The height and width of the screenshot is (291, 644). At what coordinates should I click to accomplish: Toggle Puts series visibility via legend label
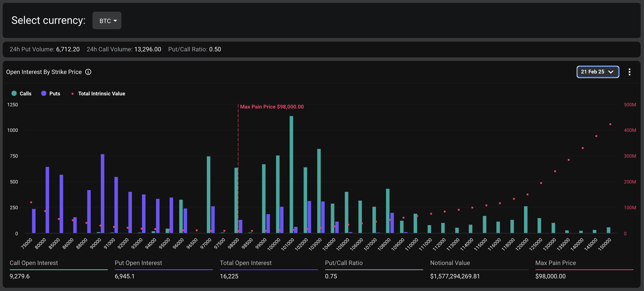pos(55,93)
